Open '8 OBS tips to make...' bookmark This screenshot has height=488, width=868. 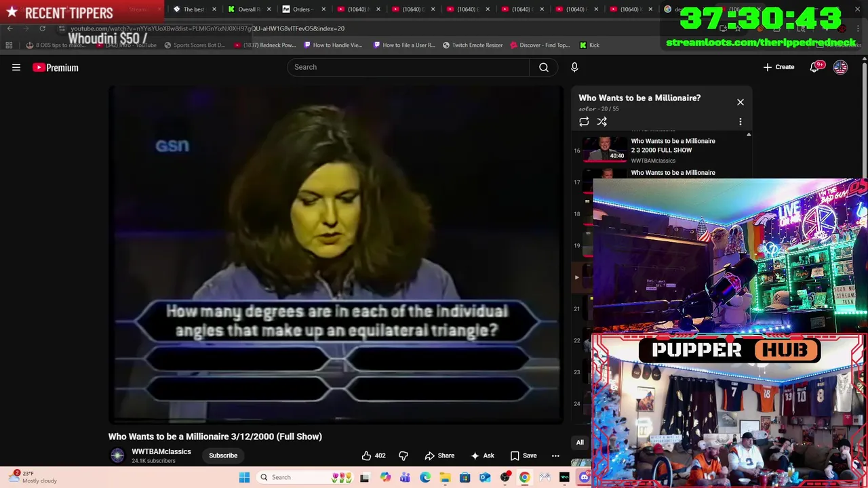coord(56,45)
